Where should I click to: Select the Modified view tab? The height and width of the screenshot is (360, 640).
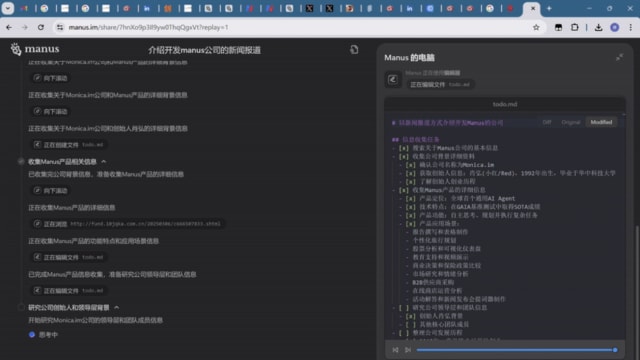(x=601, y=122)
